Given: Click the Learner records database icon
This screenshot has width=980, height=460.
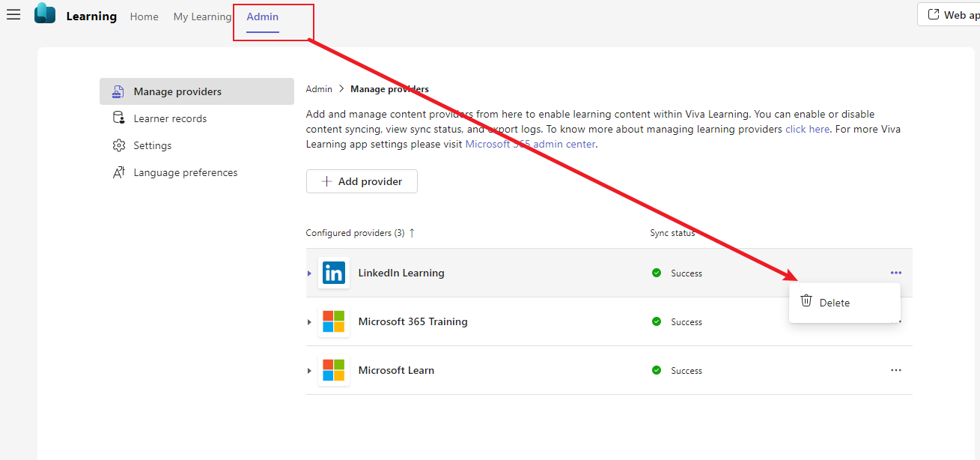Looking at the screenshot, I should coord(118,118).
